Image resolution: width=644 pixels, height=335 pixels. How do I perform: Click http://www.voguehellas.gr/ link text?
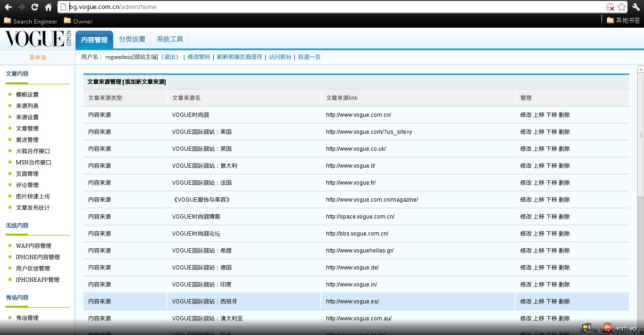[360, 251]
